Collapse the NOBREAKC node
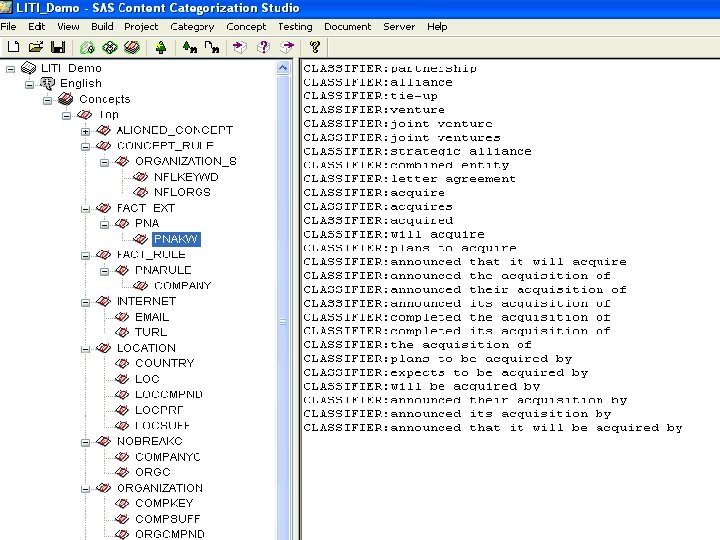 pyautogui.click(x=85, y=443)
